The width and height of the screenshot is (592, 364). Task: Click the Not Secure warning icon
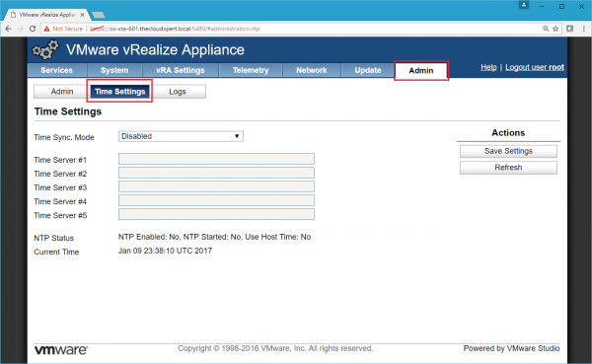coord(46,29)
